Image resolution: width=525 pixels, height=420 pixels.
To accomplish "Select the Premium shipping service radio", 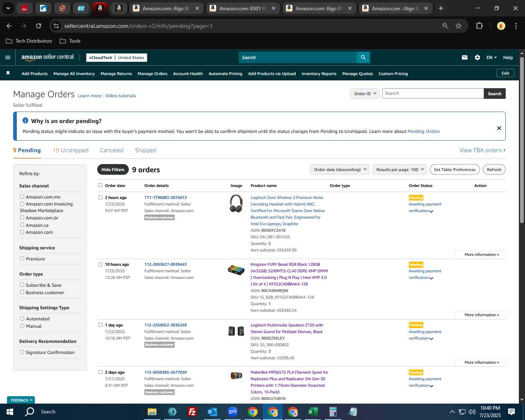I will [x=22, y=259].
